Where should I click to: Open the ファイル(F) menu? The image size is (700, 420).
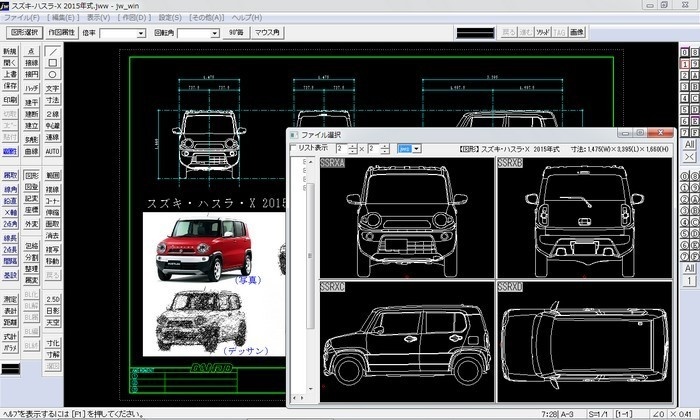[21, 17]
